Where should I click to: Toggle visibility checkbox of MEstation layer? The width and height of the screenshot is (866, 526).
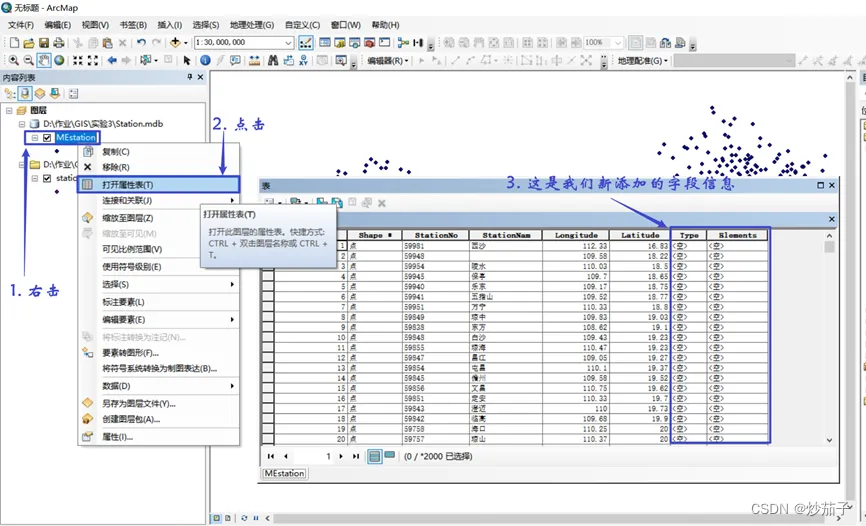click(47, 138)
